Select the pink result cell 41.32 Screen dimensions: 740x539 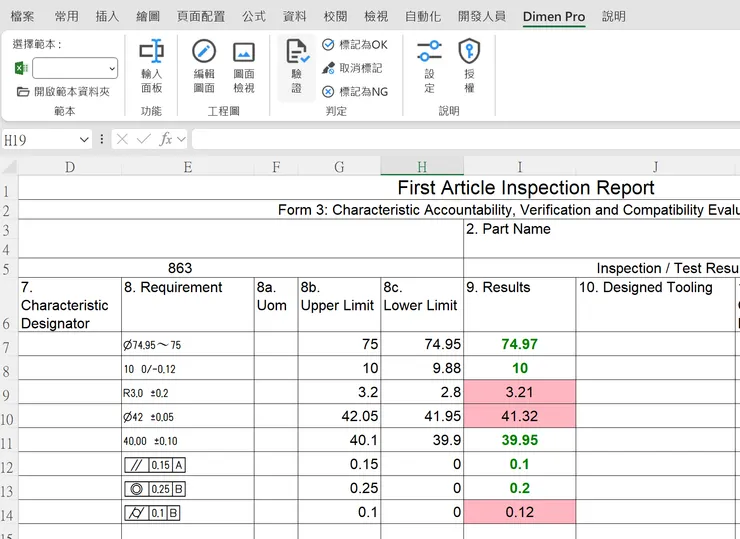tap(519, 416)
